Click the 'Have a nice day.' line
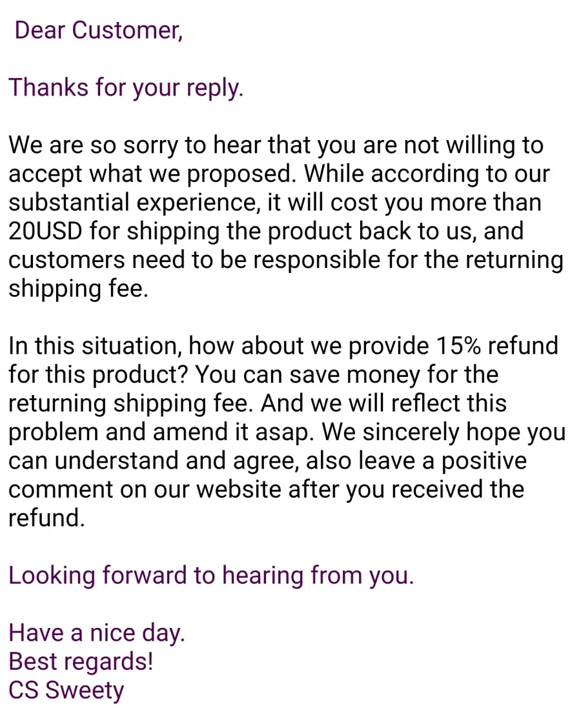 97,633
